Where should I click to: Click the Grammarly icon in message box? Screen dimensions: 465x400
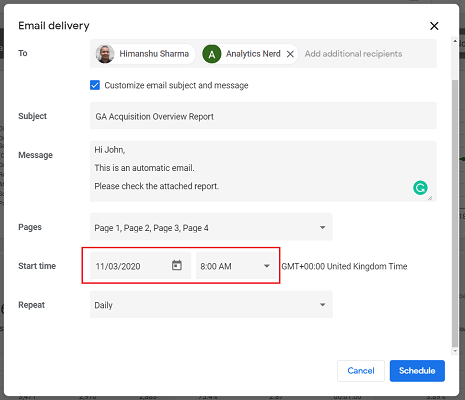pyautogui.click(x=420, y=188)
